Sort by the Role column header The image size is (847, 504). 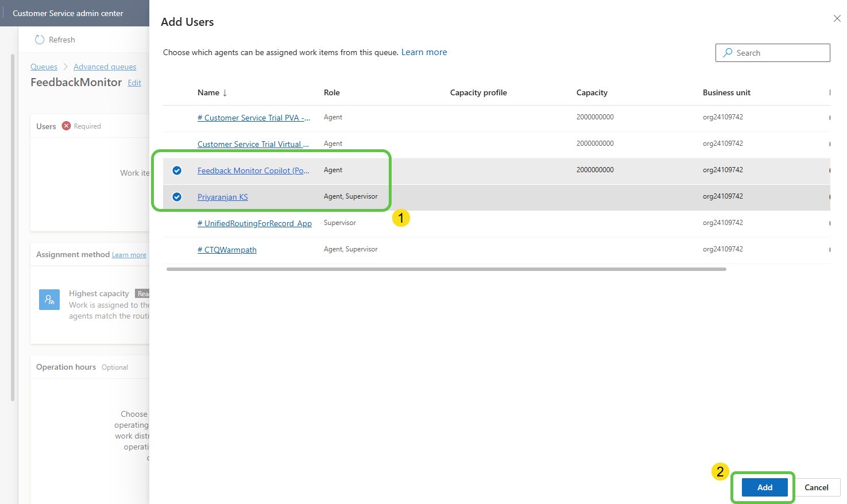point(331,92)
